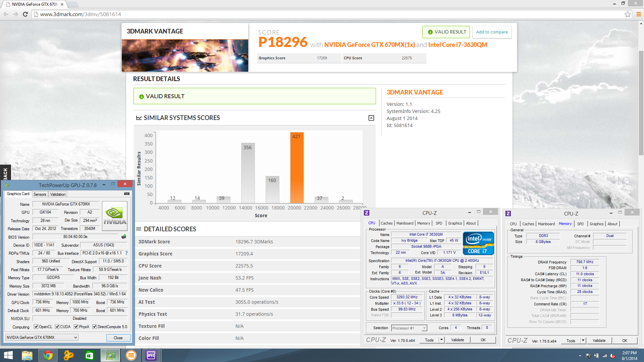Screen dimensions: 644x362
Task: Open Windows Store taskbar icon
Action: (x=89, y=355)
